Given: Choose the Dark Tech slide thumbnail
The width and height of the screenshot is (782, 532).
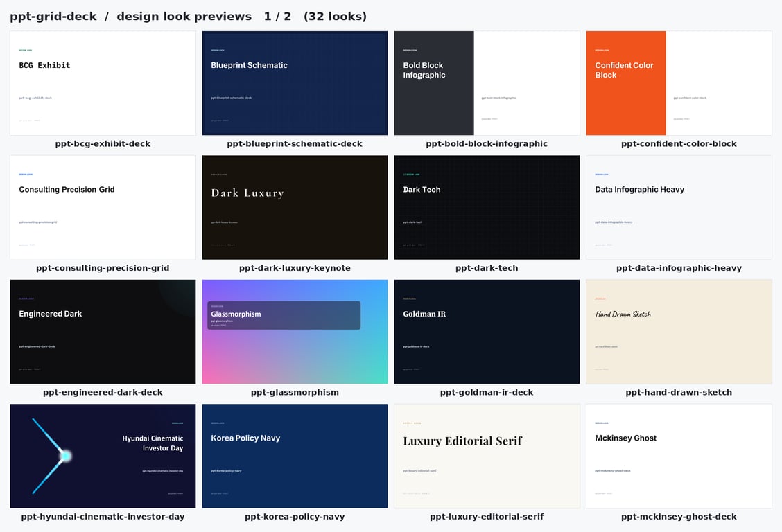Looking at the screenshot, I should (487, 207).
